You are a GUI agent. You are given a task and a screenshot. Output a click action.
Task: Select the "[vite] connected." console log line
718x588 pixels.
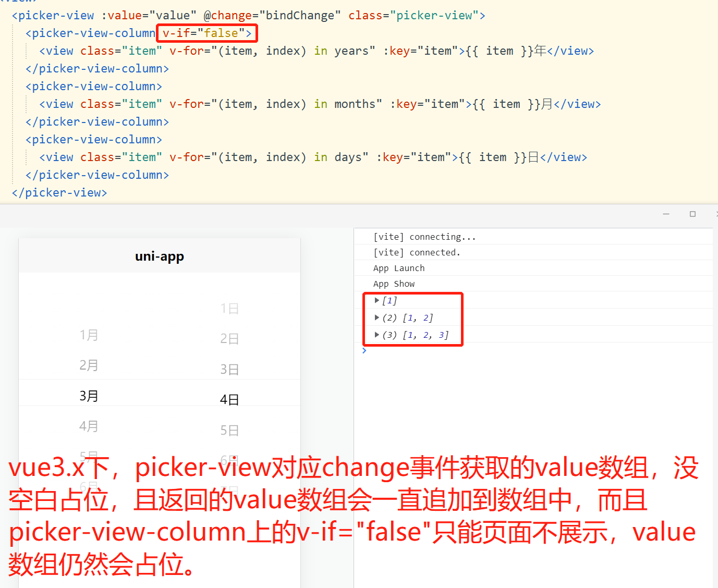click(x=417, y=252)
